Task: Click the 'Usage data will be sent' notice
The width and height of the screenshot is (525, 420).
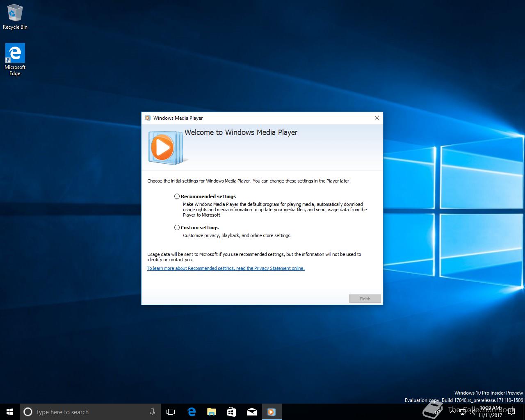Action: coord(254,257)
